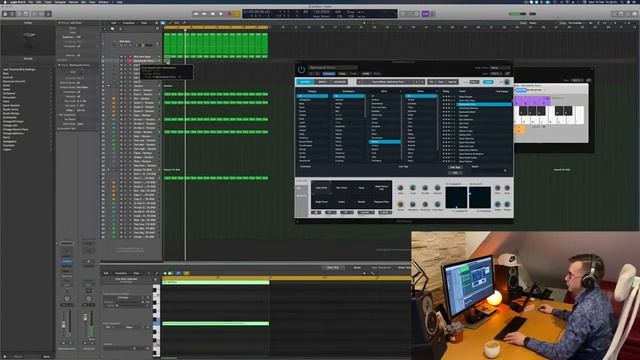Click the red Record transport button
The width and height of the screenshot is (640, 360).
click(x=229, y=14)
